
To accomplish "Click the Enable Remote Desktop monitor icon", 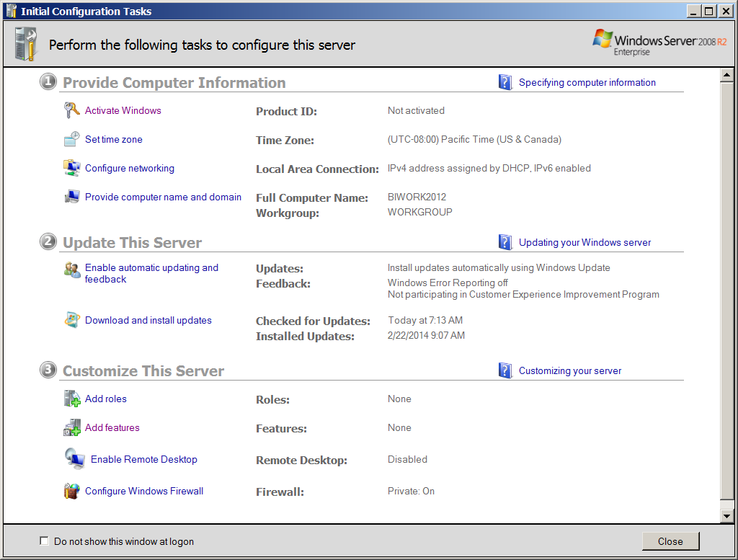I will click(x=74, y=459).
